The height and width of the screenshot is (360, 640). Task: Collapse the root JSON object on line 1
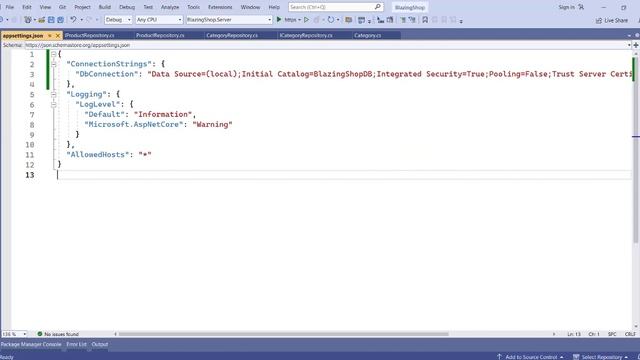tap(53, 54)
